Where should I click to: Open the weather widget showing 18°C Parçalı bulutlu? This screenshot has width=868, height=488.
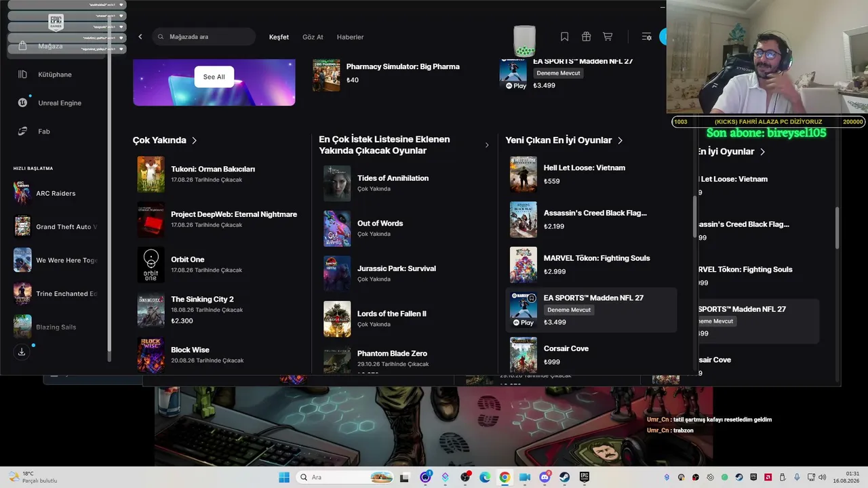pyautogui.click(x=34, y=477)
